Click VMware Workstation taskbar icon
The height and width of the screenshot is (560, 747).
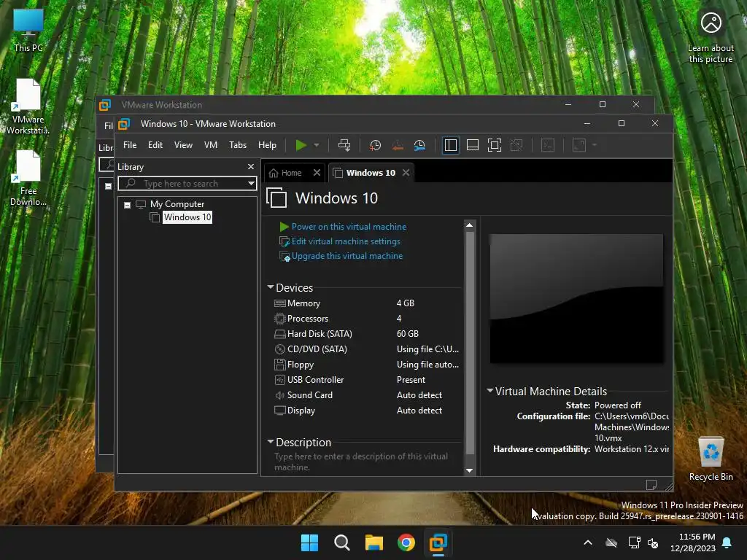point(438,542)
